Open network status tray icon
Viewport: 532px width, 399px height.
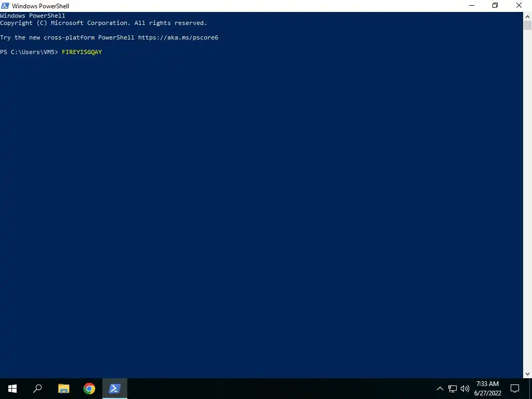[453, 389]
